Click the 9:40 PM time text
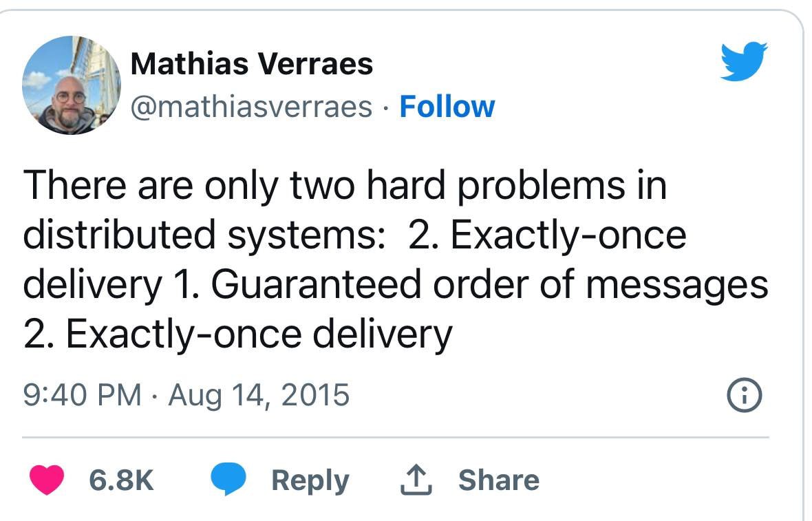Image resolution: width=812 pixels, height=521 pixels. pos(82,395)
